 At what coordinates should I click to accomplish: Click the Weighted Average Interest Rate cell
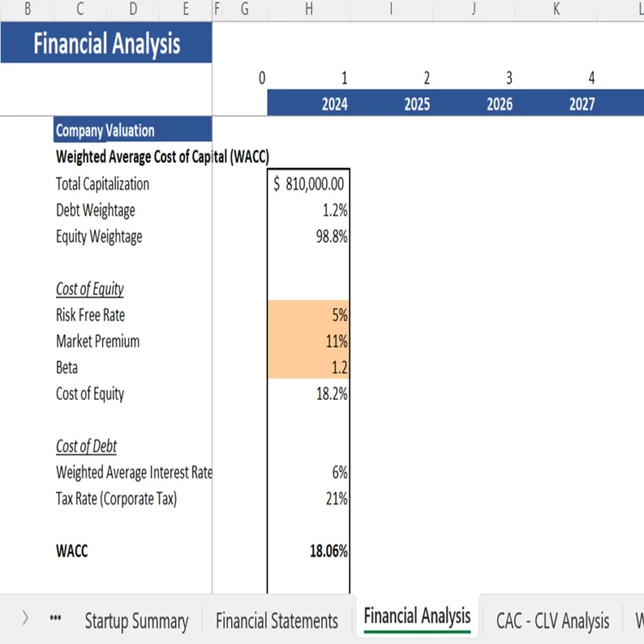coord(308,472)
